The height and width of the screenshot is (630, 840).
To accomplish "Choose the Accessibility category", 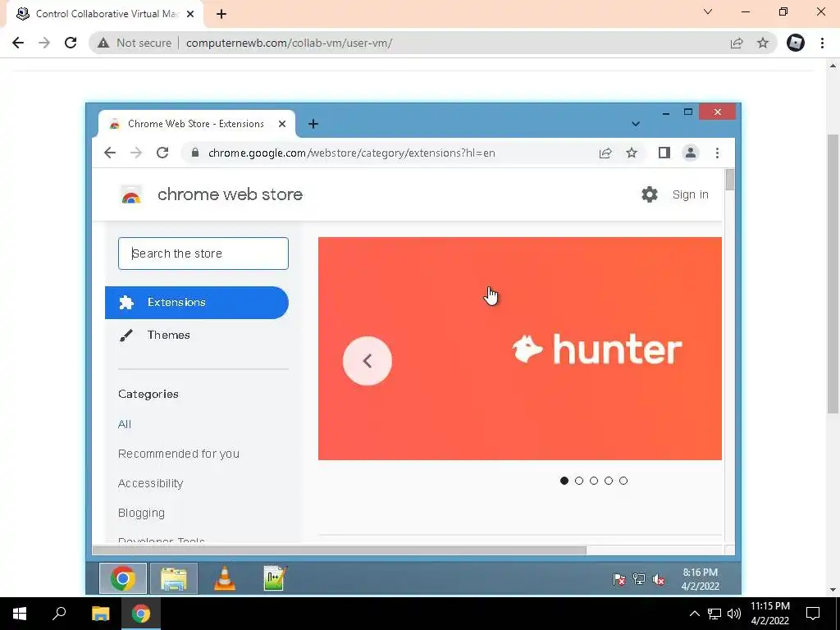I will (151, 483).
